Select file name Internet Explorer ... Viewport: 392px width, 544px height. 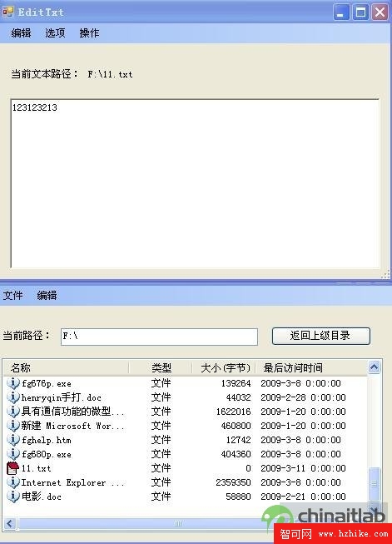pyautogui.click(x=72, y=483)
